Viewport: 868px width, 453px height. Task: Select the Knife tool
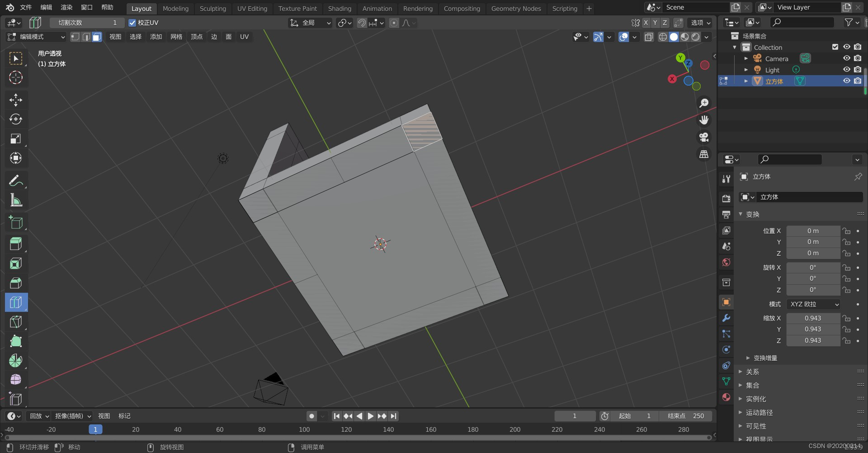16,322
